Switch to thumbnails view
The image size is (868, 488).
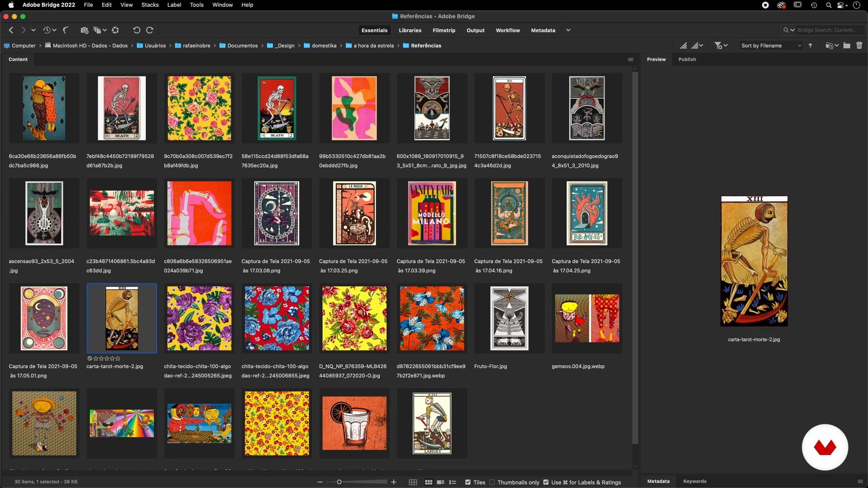coord(429,483)
